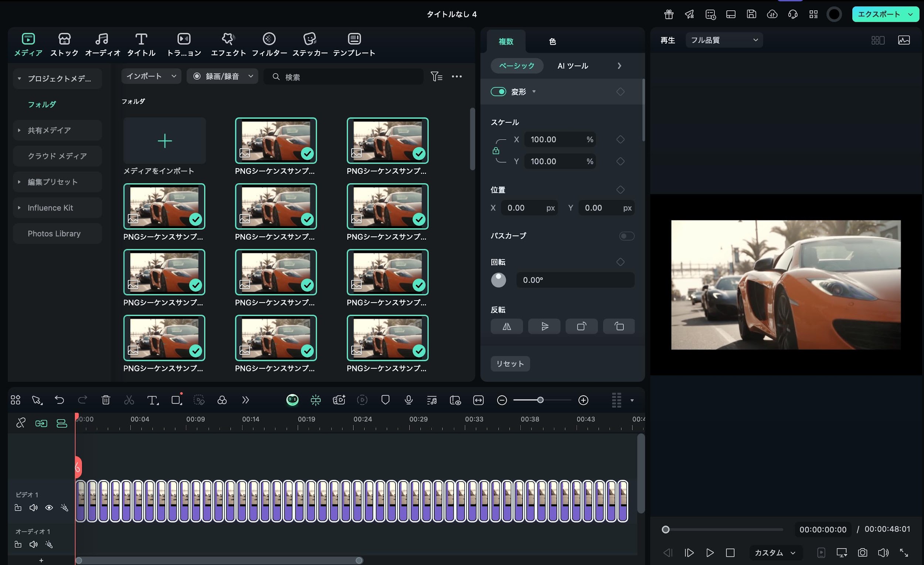Click the 検索 search field
The height and width of the screenshot is (565, 924).
(343, 76)
